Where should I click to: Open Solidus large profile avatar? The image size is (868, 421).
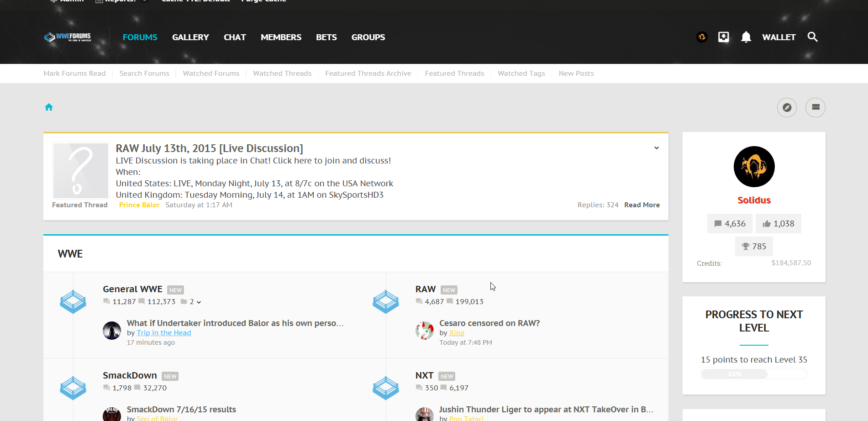tap(754, 167)
